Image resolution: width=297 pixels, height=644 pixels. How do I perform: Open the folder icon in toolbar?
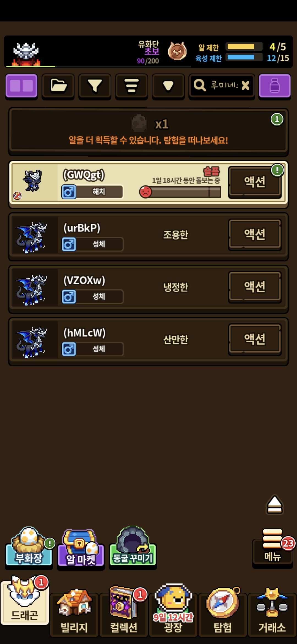(x=58, y=86)
